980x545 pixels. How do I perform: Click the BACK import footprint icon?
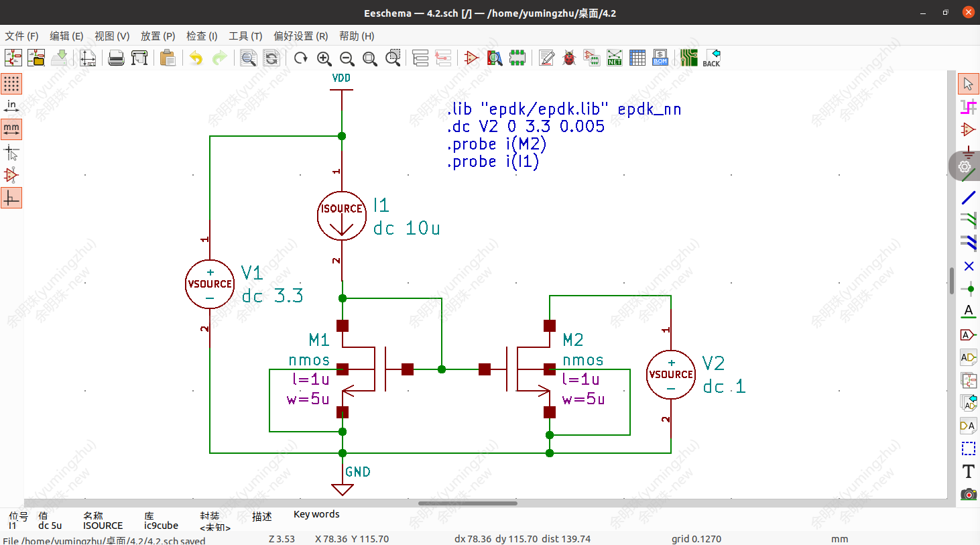point(711,58)
